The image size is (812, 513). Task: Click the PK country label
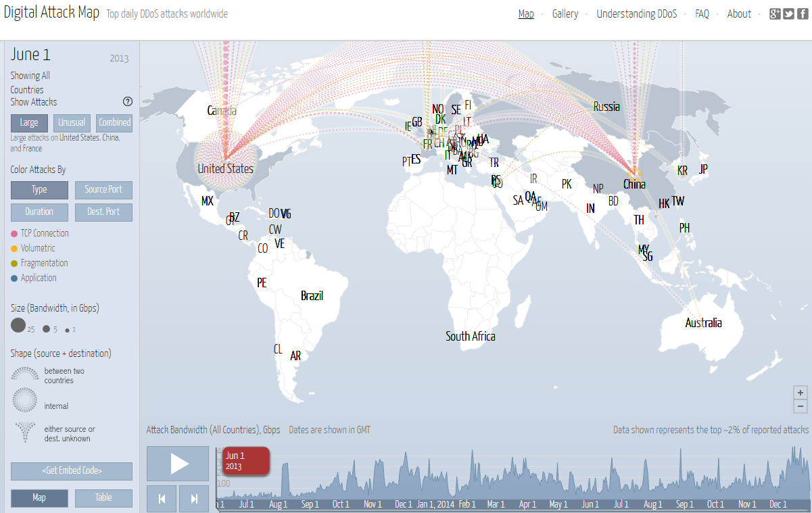(567, 184)
